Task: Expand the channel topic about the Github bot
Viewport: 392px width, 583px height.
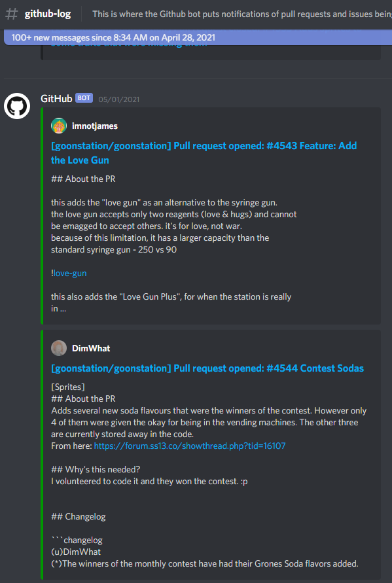Action: tap(241, 14)
